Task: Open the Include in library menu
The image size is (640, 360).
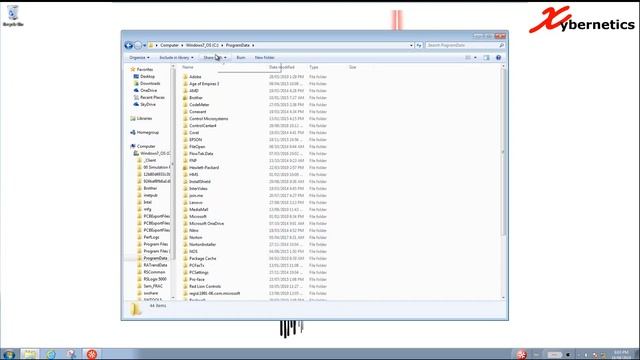Action: [176, 58]
